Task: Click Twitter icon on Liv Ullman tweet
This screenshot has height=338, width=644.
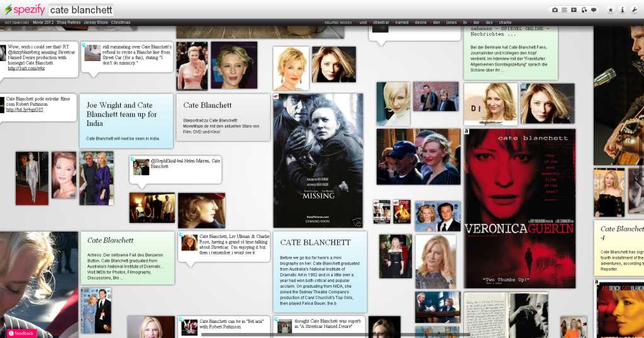Action: point(180,234)
